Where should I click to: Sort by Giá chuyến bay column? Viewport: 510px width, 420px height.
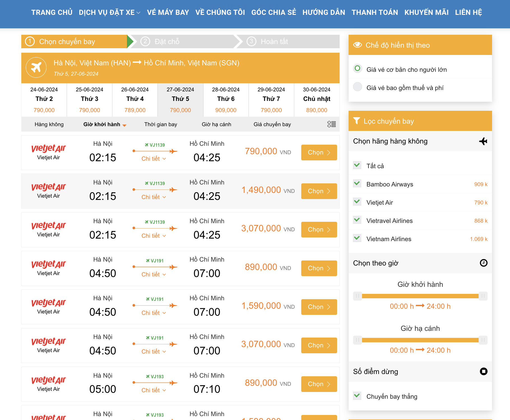tap(272, 124)
